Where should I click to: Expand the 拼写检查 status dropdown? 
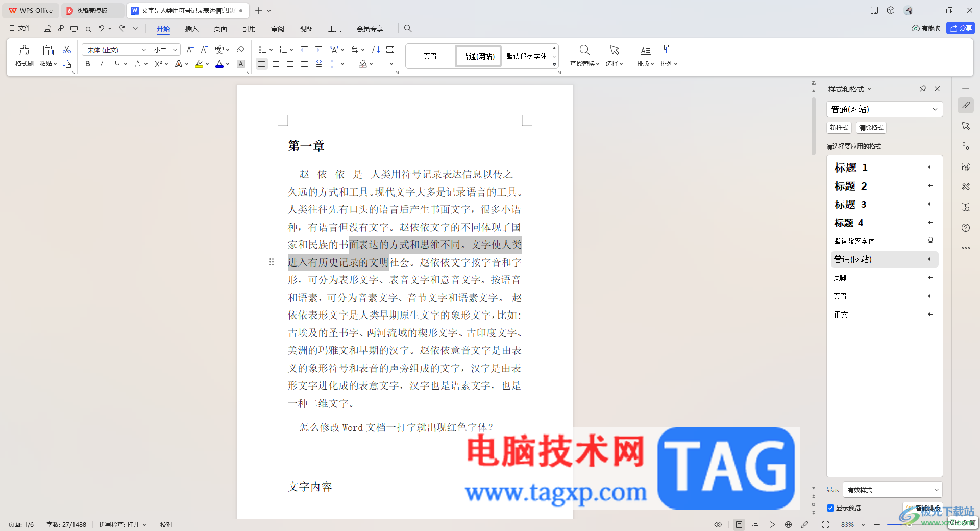144,525
